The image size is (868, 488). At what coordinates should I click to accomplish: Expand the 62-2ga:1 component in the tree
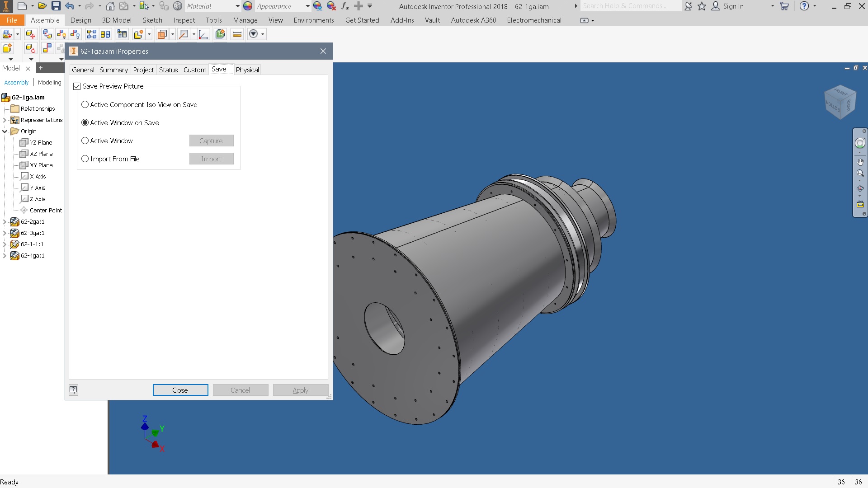(x=5, y=221)
